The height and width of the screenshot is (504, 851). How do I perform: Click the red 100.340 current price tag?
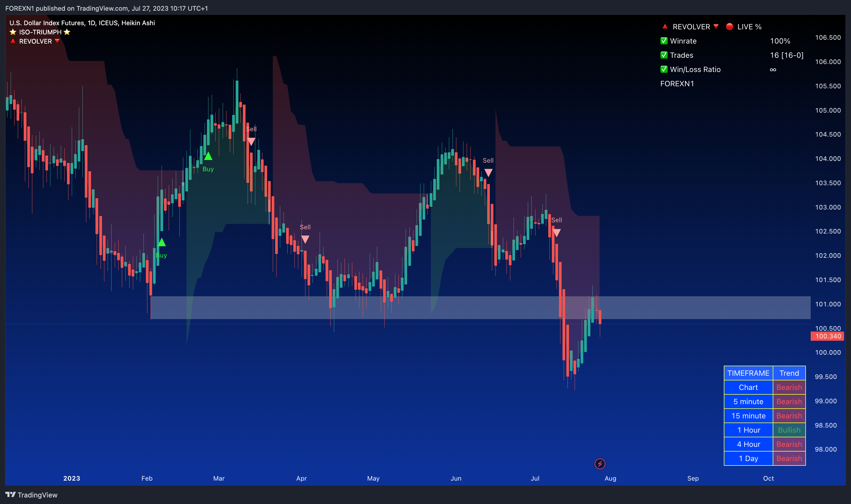828,336
